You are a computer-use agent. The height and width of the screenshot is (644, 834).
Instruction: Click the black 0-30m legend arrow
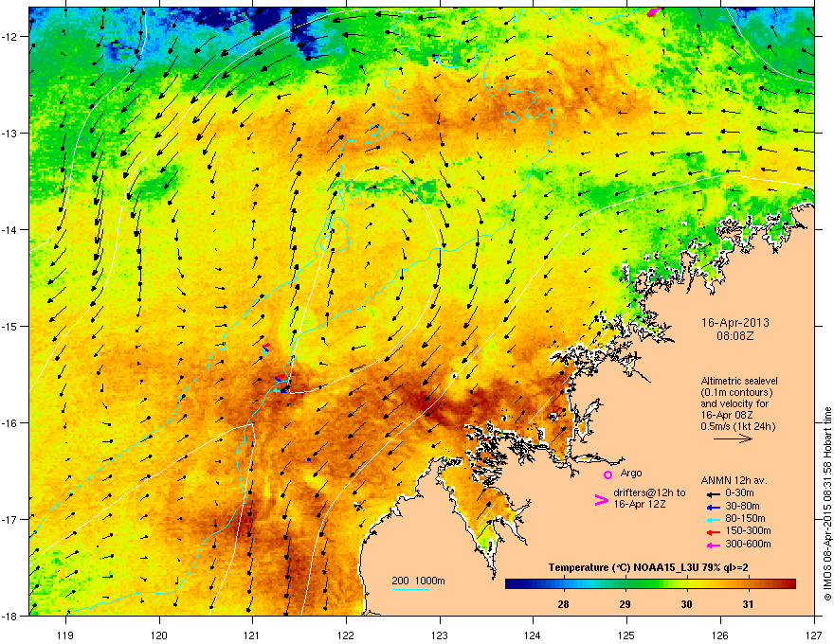[x=714, y=494]
